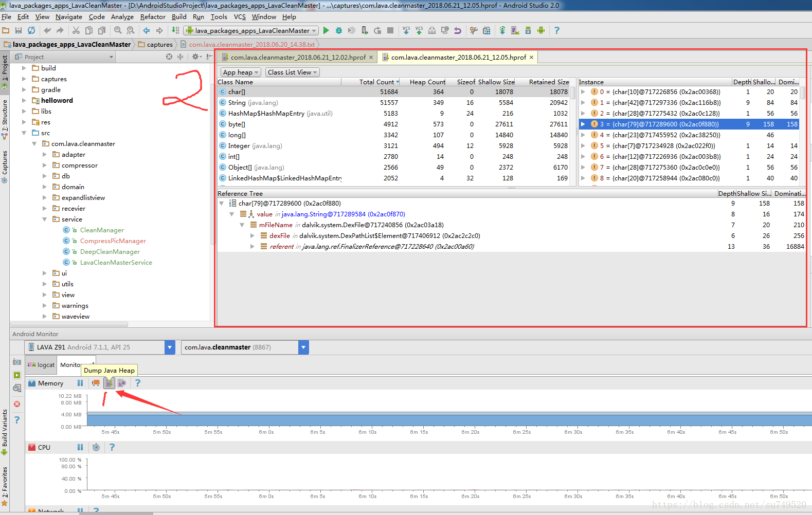Open run configuration lava_packages_apps_LavaCleanMaster dropdown

point(251,31)
